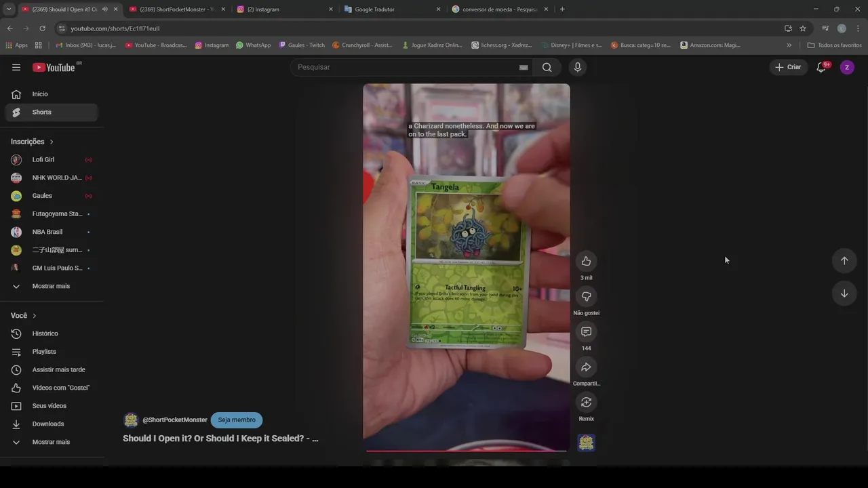Go back in the browser
The height and width of the screenshot is (488, 868).
(x=9, y=28)
